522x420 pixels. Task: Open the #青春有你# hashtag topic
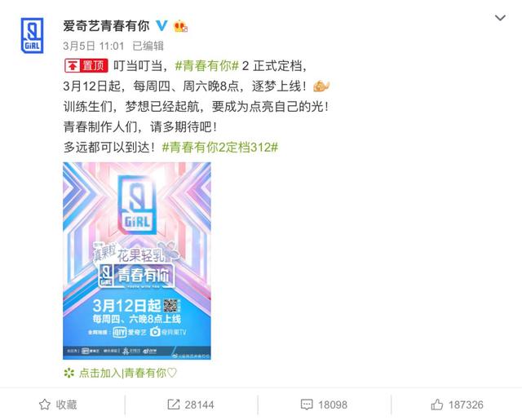click(x=206, y=66)
